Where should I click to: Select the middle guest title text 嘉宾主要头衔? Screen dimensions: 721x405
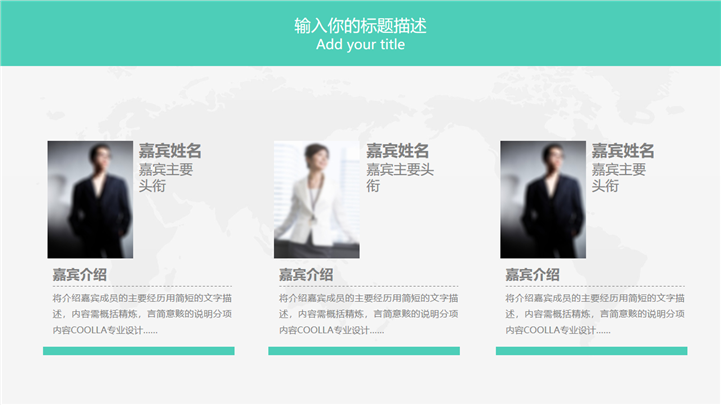400,177
